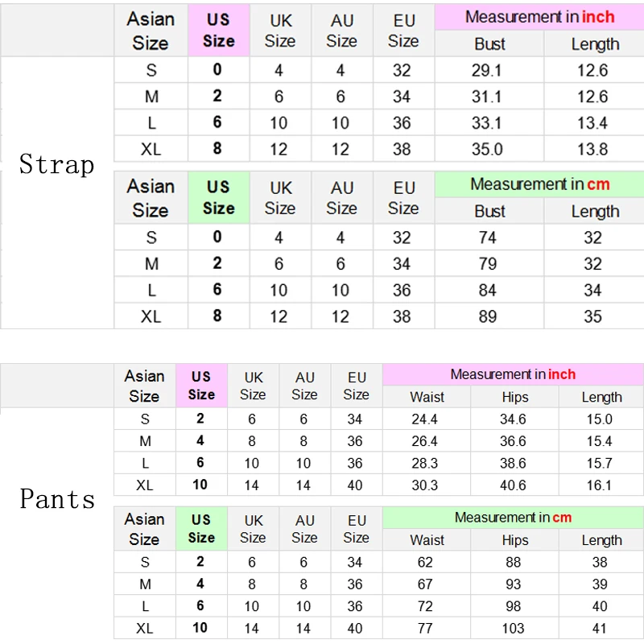Click the Strap section label

56,164
